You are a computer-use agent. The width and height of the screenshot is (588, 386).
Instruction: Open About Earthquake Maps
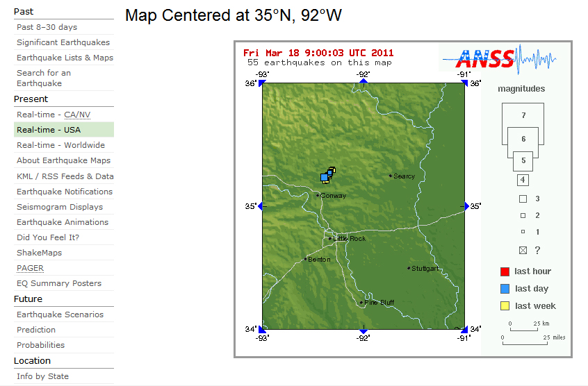(64, 160)
